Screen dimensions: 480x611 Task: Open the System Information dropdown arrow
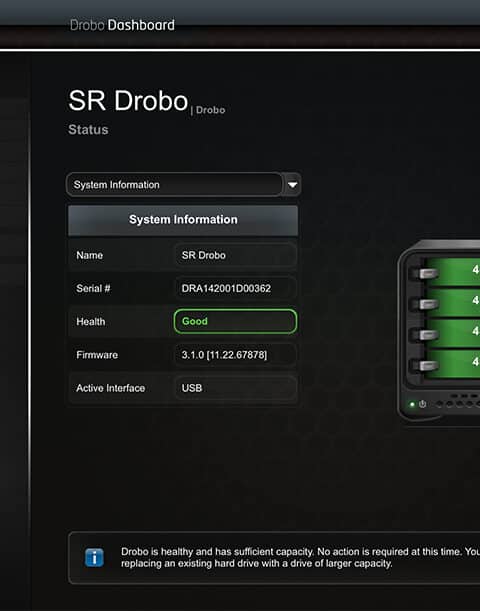pyautogui.click(x=293, y=185)
